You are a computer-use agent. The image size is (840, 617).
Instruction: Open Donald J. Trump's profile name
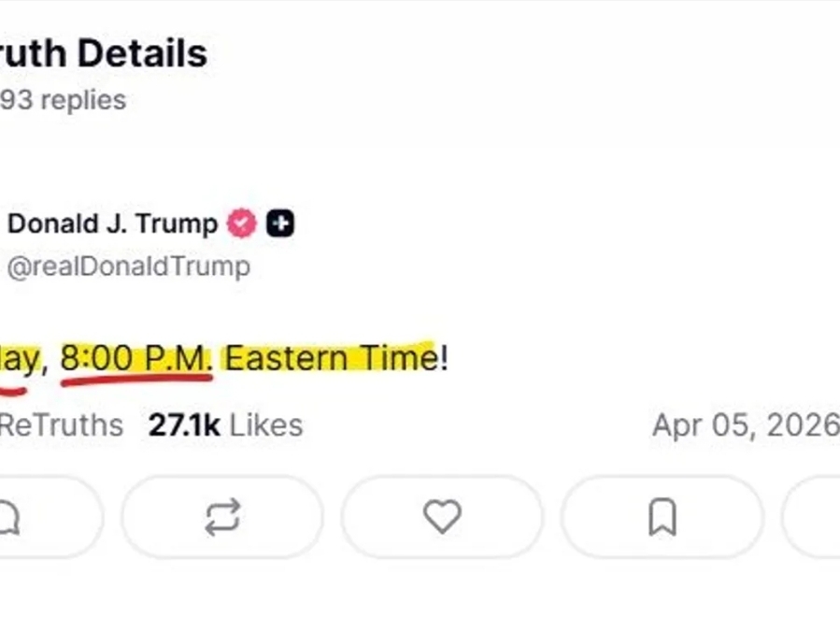[x=112, y=224]
